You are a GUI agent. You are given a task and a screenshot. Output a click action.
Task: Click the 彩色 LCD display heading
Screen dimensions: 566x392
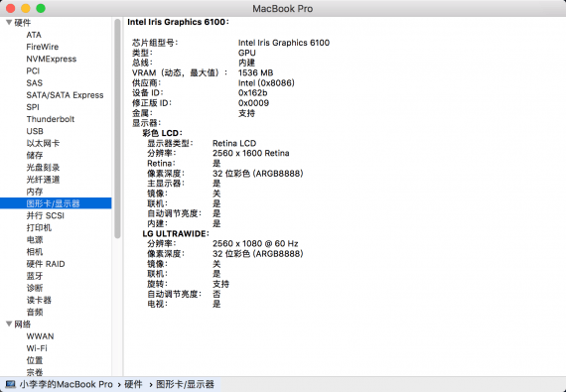coord(162,133)
